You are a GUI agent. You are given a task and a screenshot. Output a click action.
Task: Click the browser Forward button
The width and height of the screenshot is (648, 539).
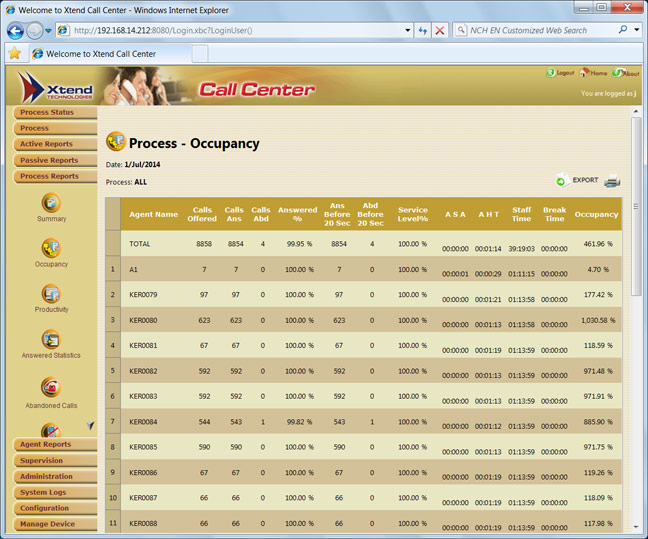[34, 31]
